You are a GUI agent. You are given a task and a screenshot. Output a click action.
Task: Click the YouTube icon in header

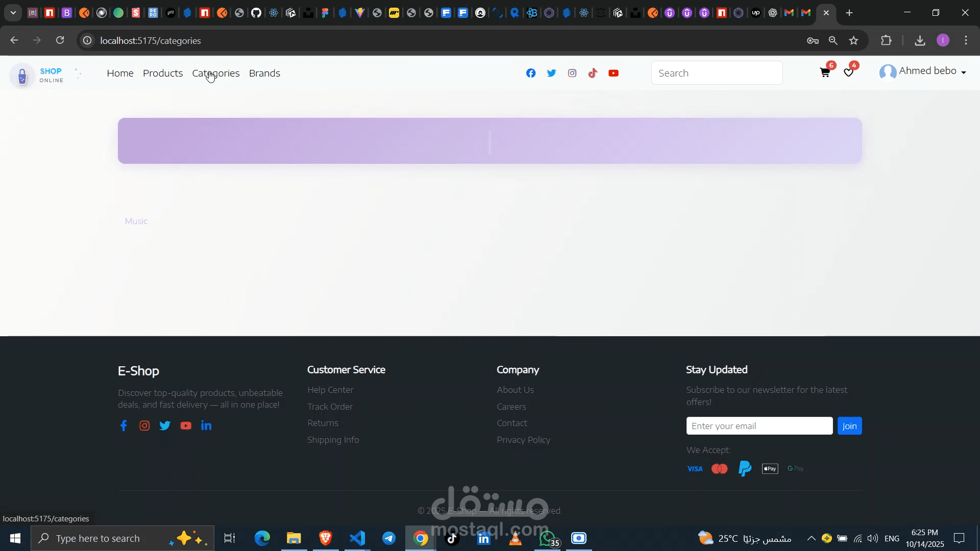pos(614,73)
